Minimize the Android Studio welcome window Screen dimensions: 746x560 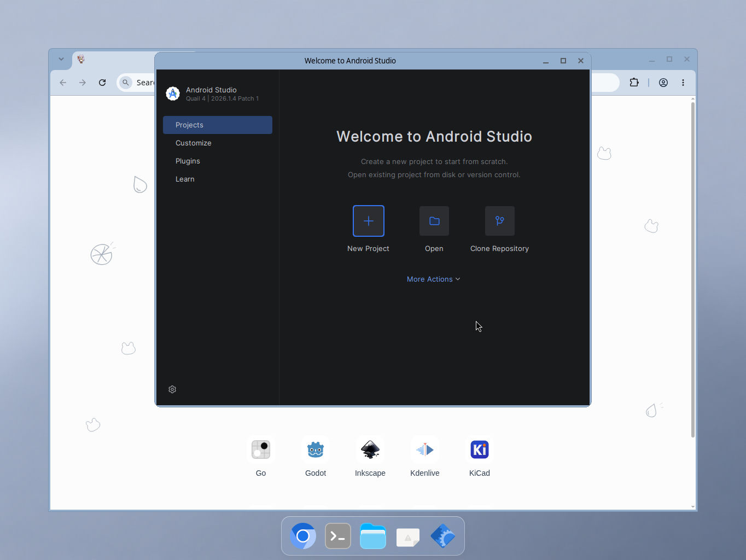(x=546, y=61)
